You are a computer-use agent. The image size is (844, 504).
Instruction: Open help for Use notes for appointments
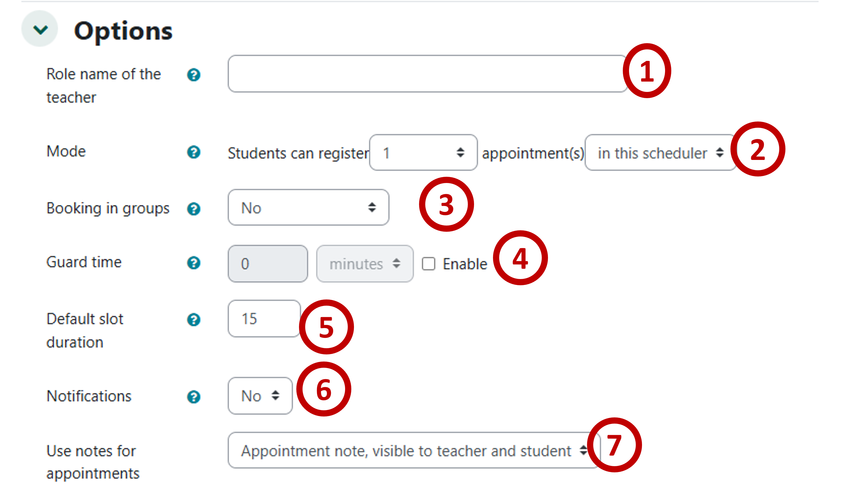pyautogui.click(x=193, y=451)
